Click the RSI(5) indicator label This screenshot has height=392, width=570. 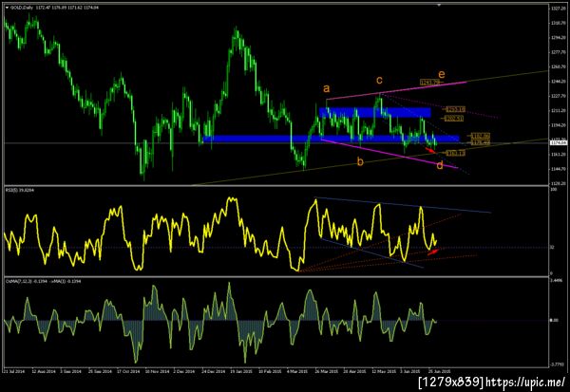(20, 190)
